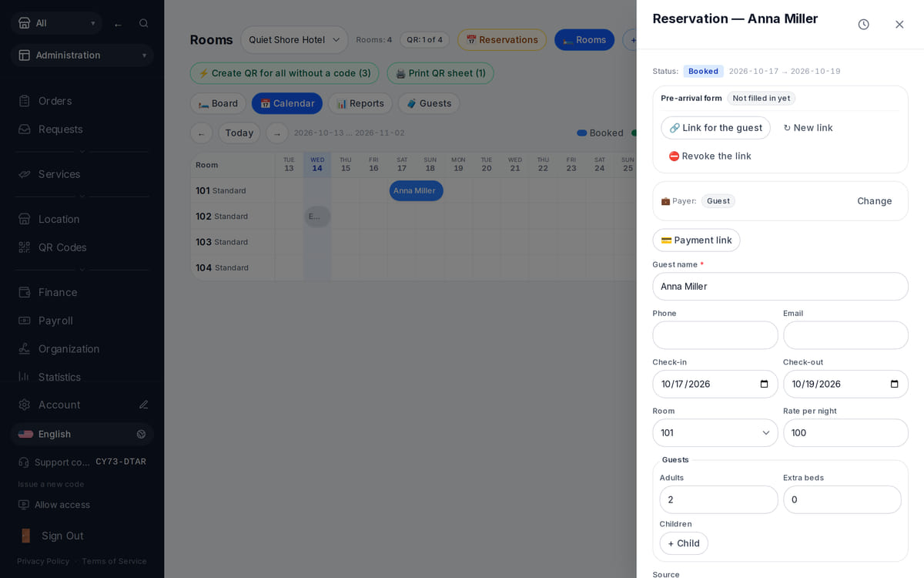Open check-out date calendar picker icon
This screenshot has width=924, height=578.
(x=894, y=384)
